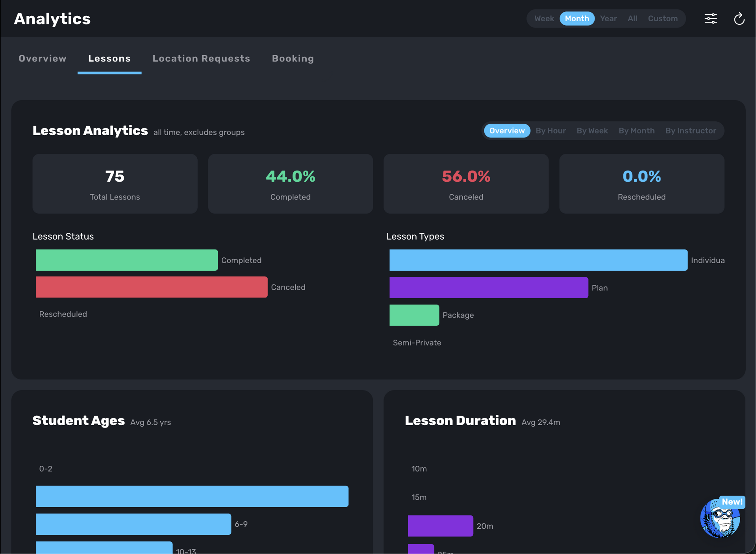Click the purple 20m duration bar
Image resolution: width=756 pixels, height=554 pixels.
pyautogui.click(x=441, y=526)
